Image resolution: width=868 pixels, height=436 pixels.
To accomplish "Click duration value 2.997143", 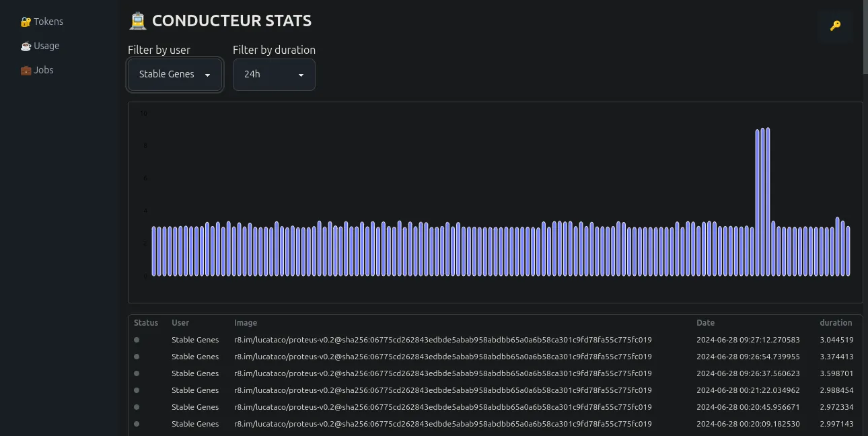I will click(836, 424).
